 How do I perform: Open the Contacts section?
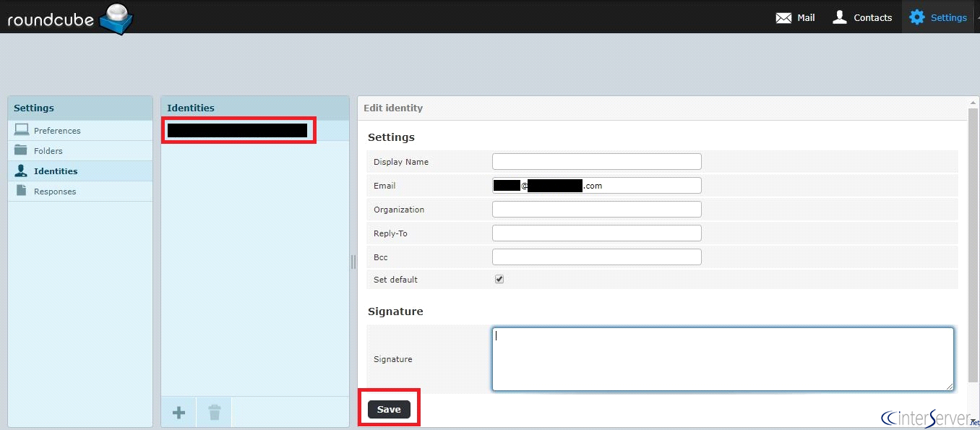coord(862,17)
